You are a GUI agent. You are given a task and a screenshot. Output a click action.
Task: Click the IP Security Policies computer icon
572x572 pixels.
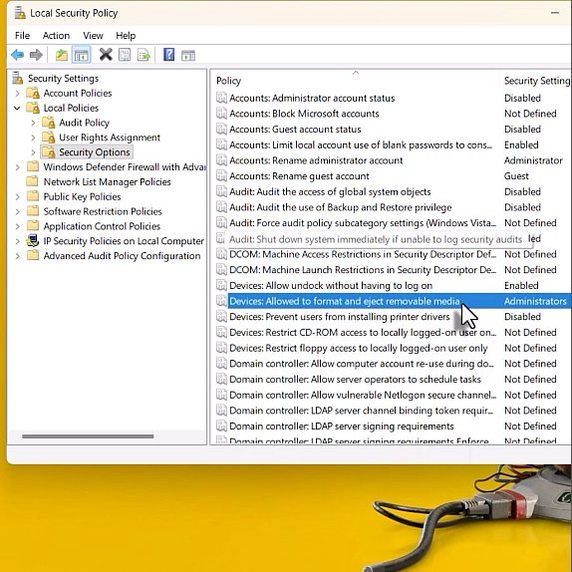(x=33, y=241)
